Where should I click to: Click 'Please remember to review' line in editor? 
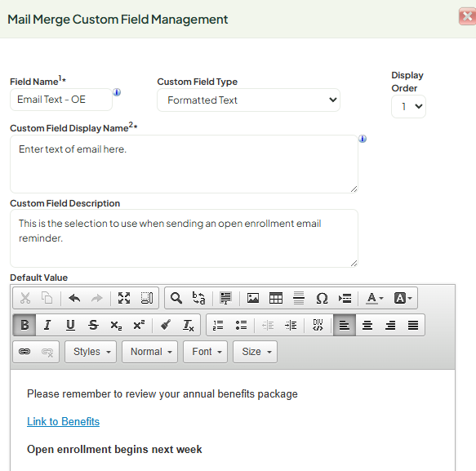tap(162, 394)
